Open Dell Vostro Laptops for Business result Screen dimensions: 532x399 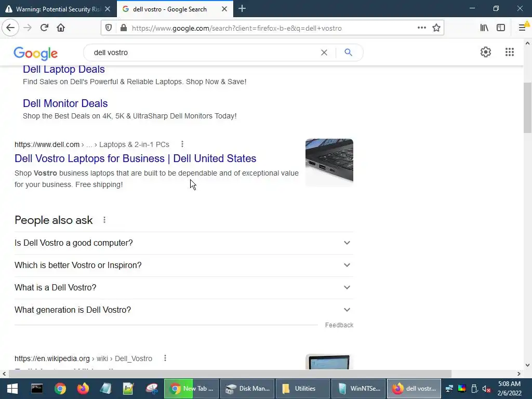pos(136,158)
